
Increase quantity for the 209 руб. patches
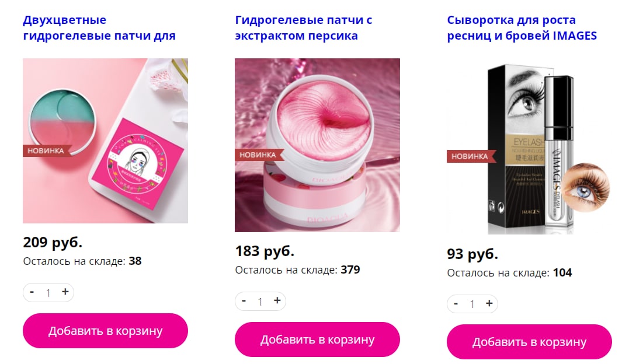[65, 292]
